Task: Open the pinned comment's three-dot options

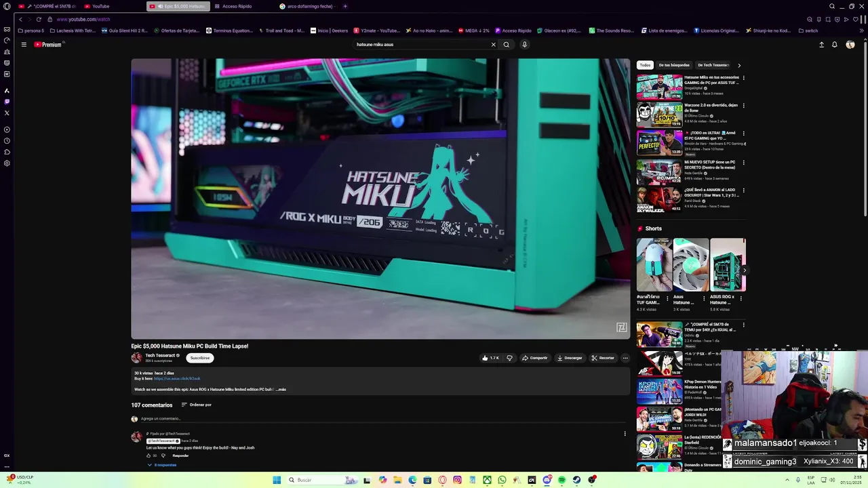Action: [625, 434]
